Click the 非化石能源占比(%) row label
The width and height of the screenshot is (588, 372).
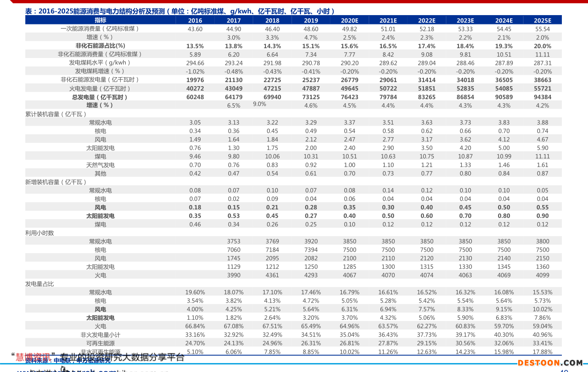click(100, 46)
